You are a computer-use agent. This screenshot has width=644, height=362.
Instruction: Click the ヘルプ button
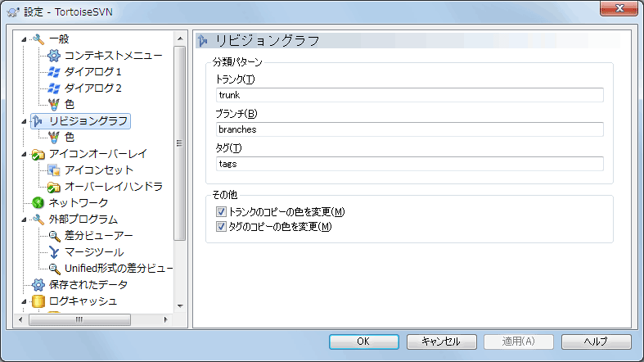point(597,342)
